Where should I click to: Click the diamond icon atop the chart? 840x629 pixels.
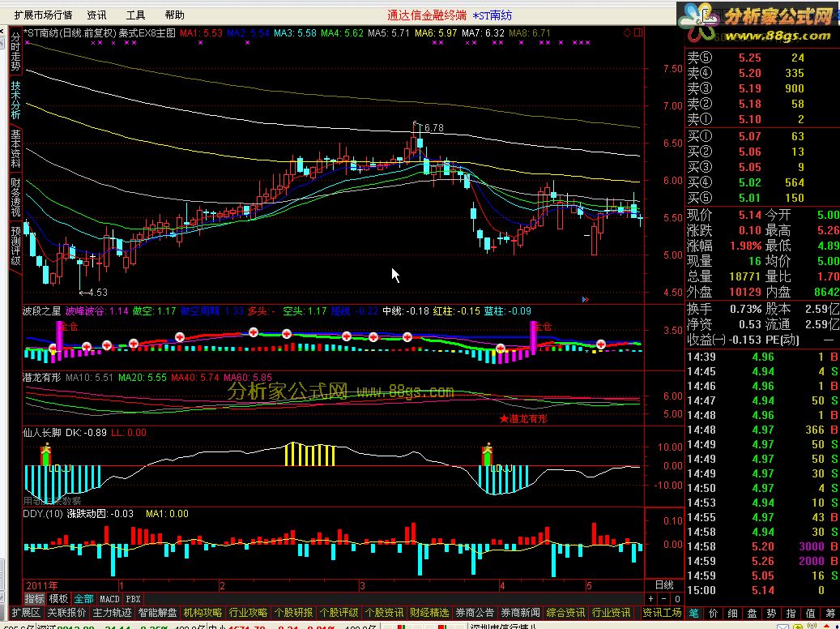click(627, 32)
